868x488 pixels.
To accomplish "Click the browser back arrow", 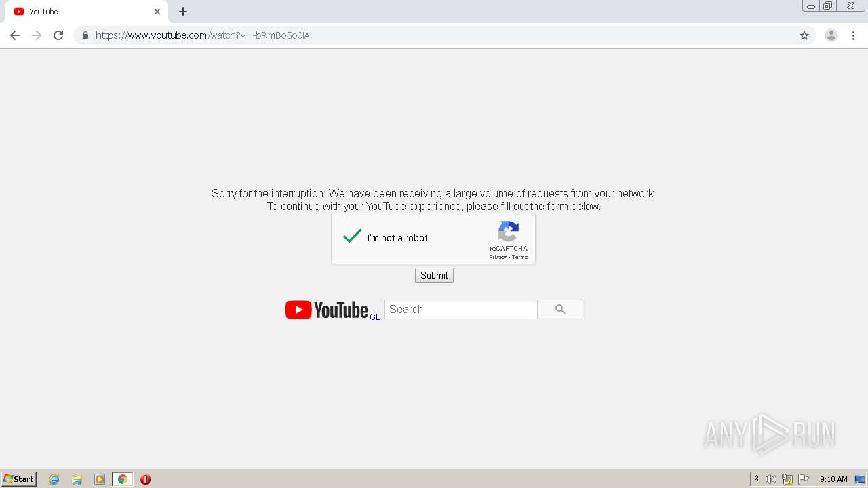I will pos(15,35).
